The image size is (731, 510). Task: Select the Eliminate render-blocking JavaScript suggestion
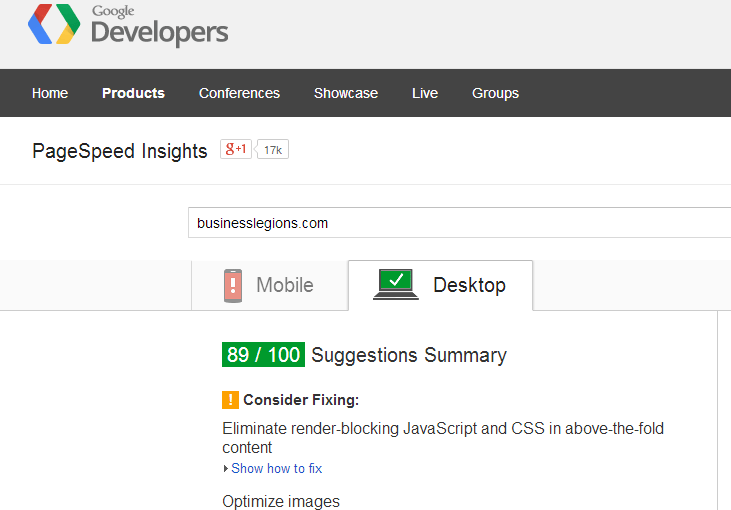click(442, 438)
